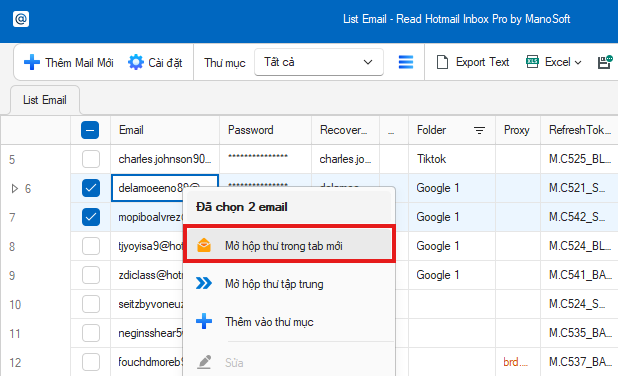Click the orange envelope icon in context menu
The width and height of the screenshot is (618, 376).
click(x=204, y=245)
